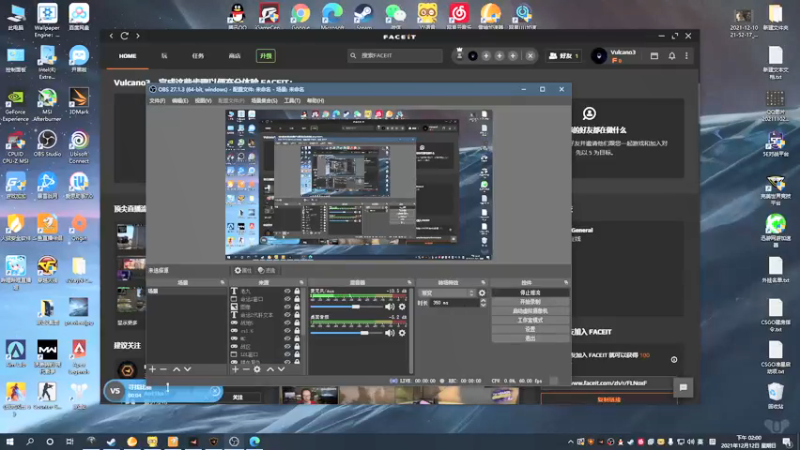Remove the selected OBS scene
The height and width of the screenshot is (450, 800).
point(163,369)
